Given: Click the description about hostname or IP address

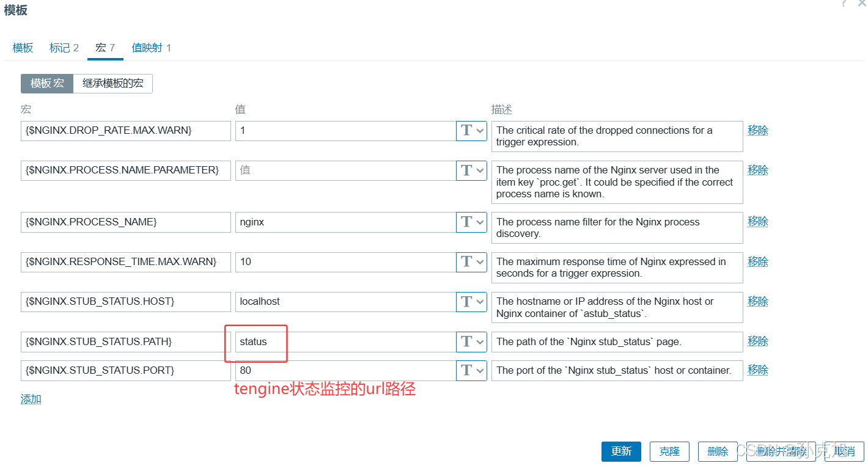Looking at the screenshot, I should click(617, 307).
